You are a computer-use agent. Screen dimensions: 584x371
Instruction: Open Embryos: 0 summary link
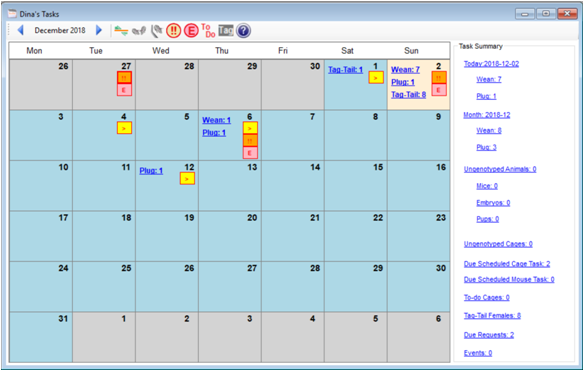[493, 203]
